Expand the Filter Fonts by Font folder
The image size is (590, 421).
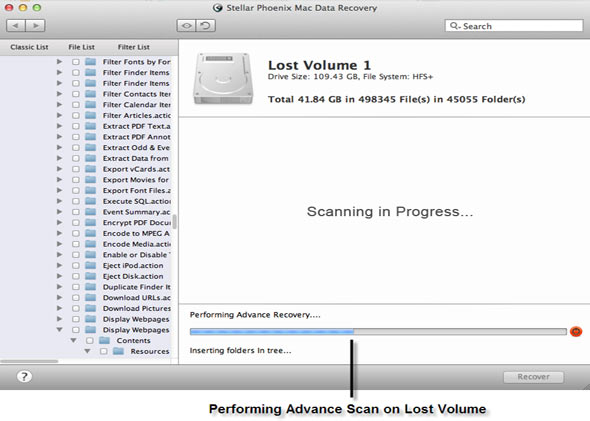point(59,61)
